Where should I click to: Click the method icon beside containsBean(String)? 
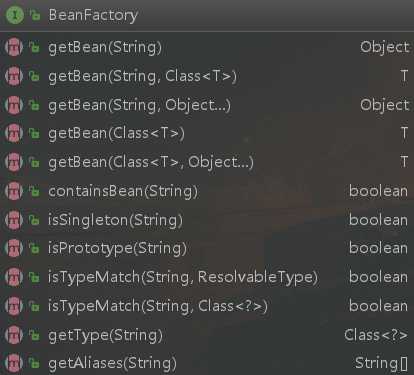point(14,191)
